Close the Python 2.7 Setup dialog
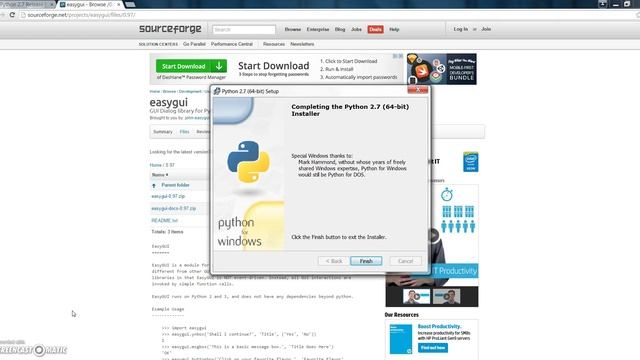This screenshot has width=640, height=360. (418, 89)
